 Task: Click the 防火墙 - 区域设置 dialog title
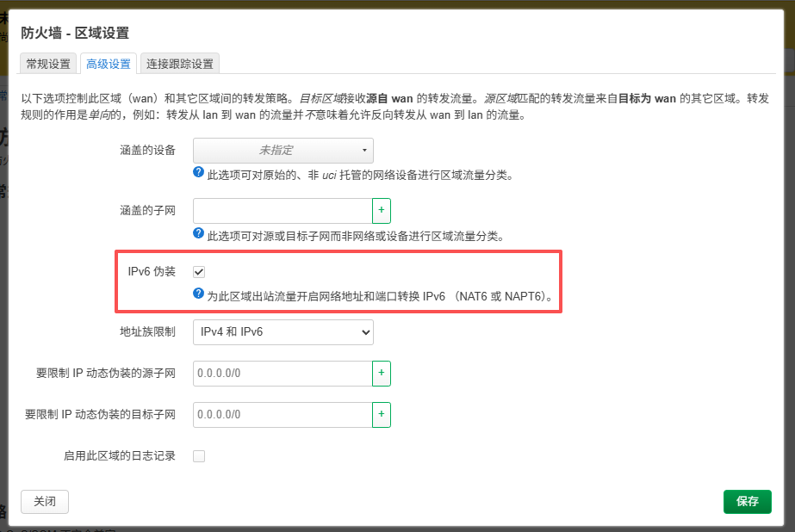click(x=75, y=34)
